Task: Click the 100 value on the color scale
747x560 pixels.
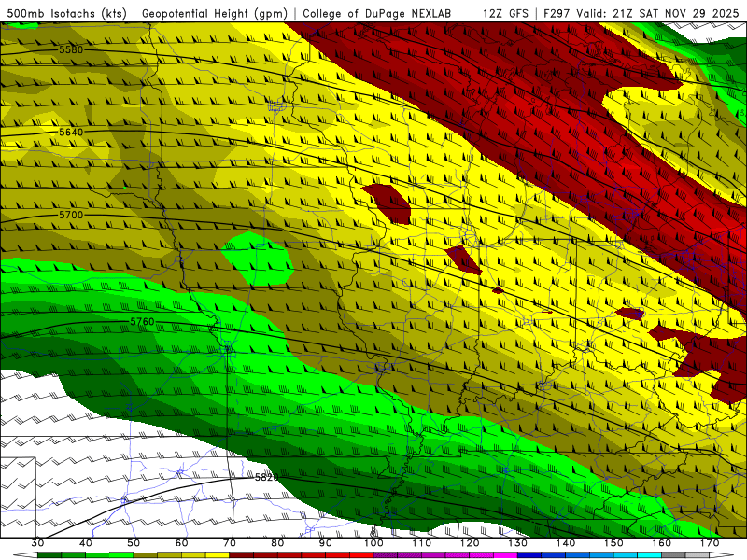Action: click(x=374, y=543)
